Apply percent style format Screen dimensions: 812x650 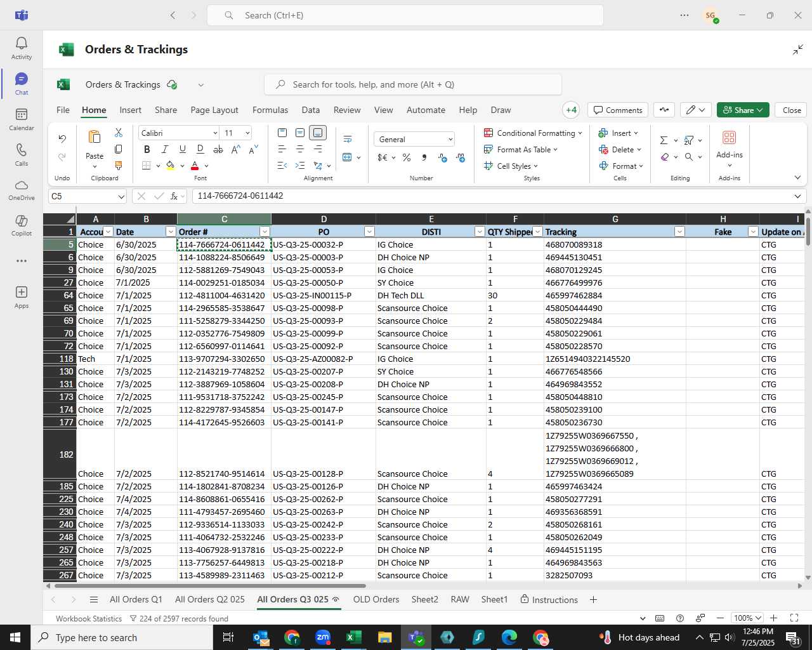coord(407,157)
